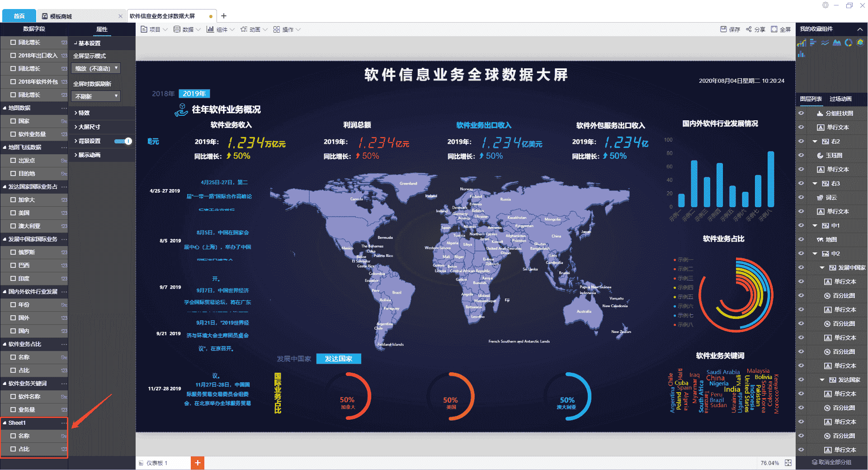Check the 软件业务量 field checkbox
Image resolution: width=868 pixels, height=470 pixels.
point(13,134)
